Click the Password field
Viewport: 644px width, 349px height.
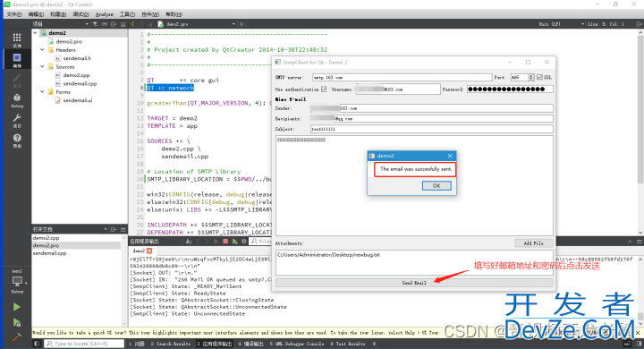click(x=510, y=89)
